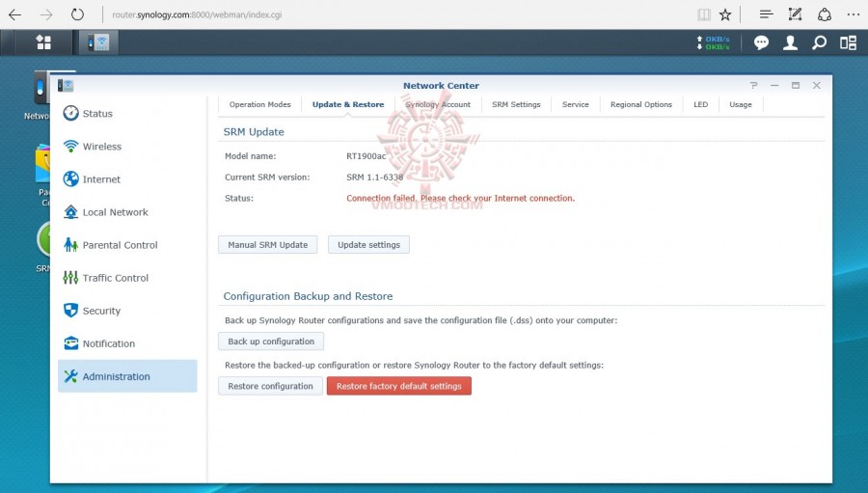
Task: Click the Notification envelope icon
Action: [x=70, y=343]
